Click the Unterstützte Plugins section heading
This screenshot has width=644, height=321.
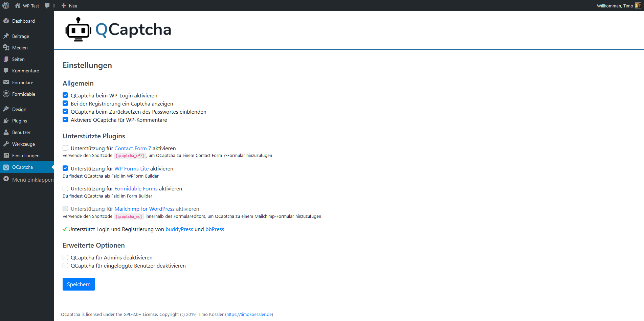point(94,136)
